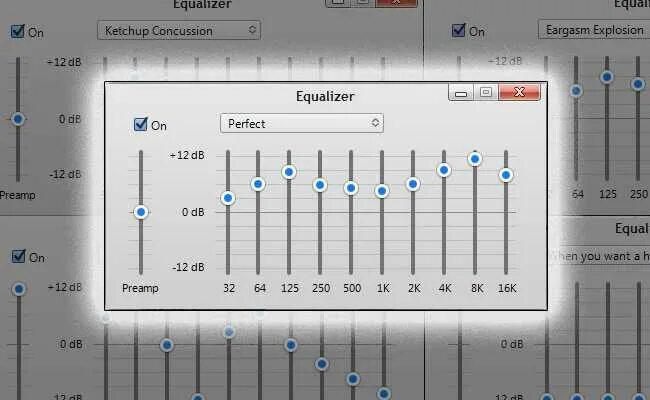Viewport: 650px width, 400px height.
Task: Close the front Equalizer window
Action: point(519,92)
